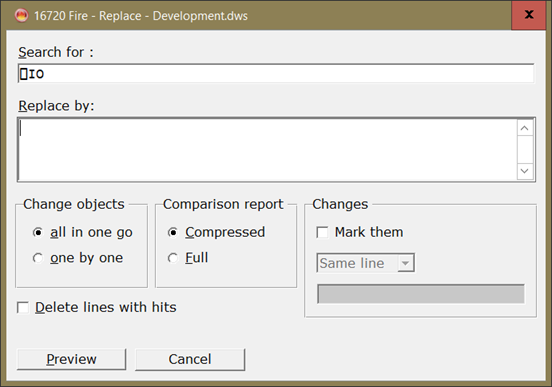Click the window title text '16720 Fire - Replace'
Viewport: 552px width, 387px height.
[x=88, y=16]
